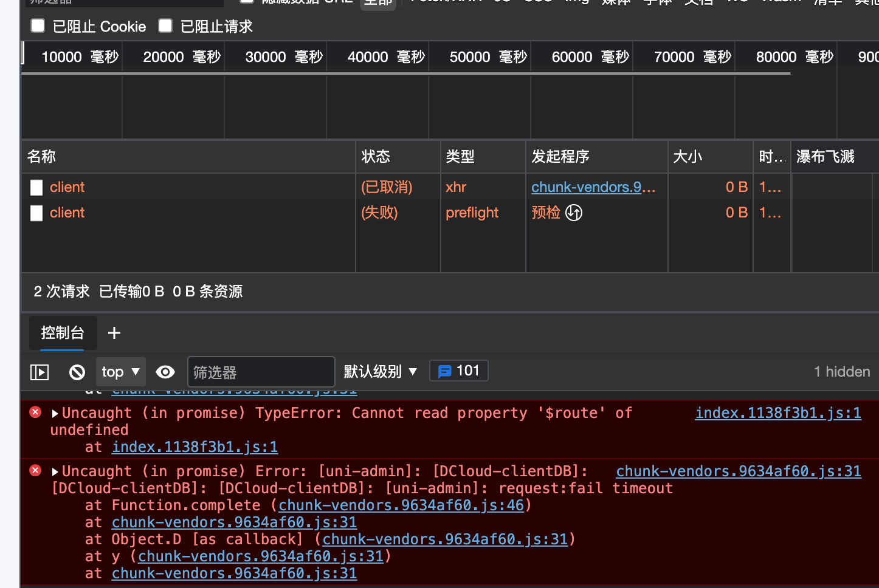Image resolution: width=879 pixels, height=588 pixels.
Task: Switch to the 控制台 tab
Action: click(x=63, y=333)
